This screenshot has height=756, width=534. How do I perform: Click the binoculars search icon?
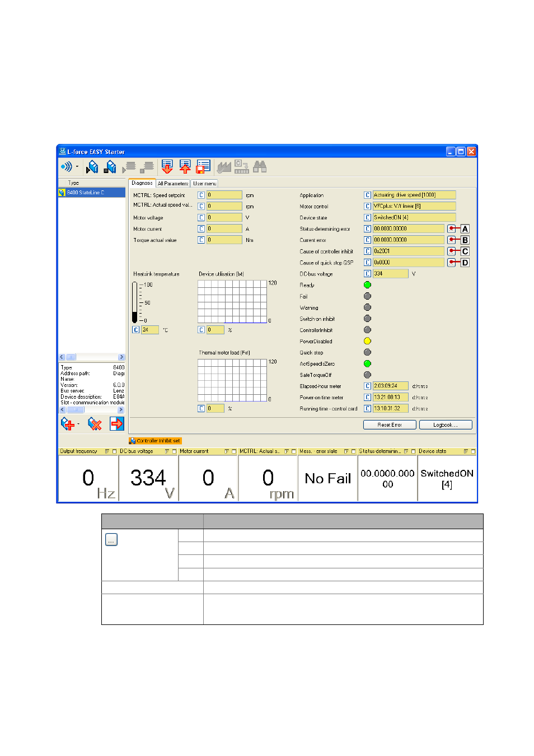pos(260,166)
